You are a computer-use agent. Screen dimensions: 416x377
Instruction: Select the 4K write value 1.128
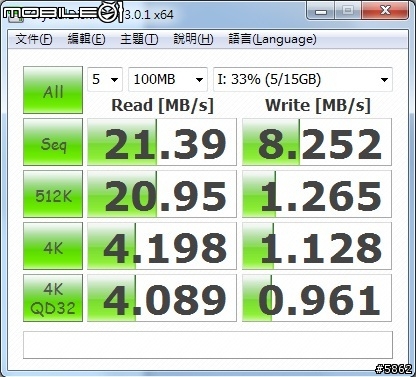[317, 246]
